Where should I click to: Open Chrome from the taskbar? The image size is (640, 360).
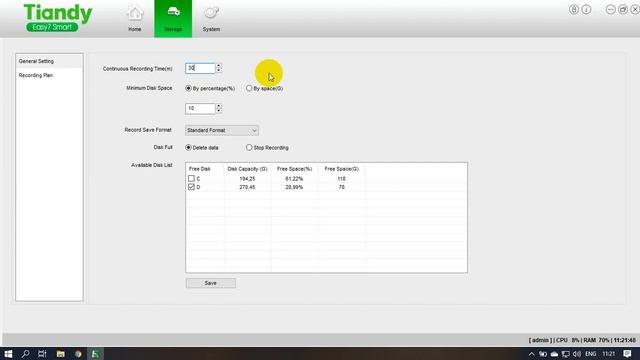[78, 354]
